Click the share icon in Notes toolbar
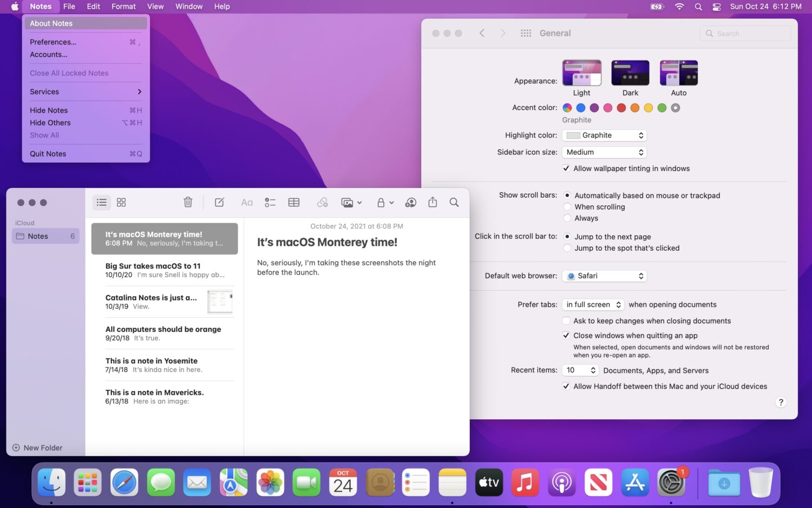This screenshot has width=812, height=508. tap(433, 202)
